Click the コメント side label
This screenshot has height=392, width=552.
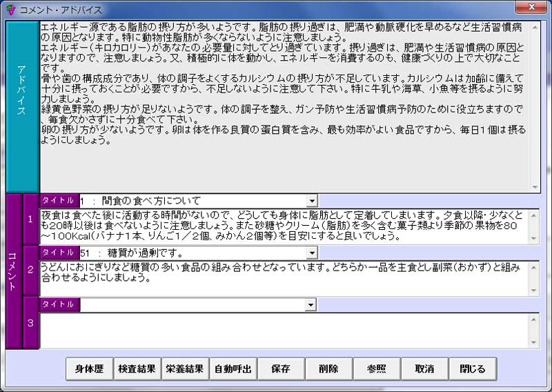coord(14,271)
